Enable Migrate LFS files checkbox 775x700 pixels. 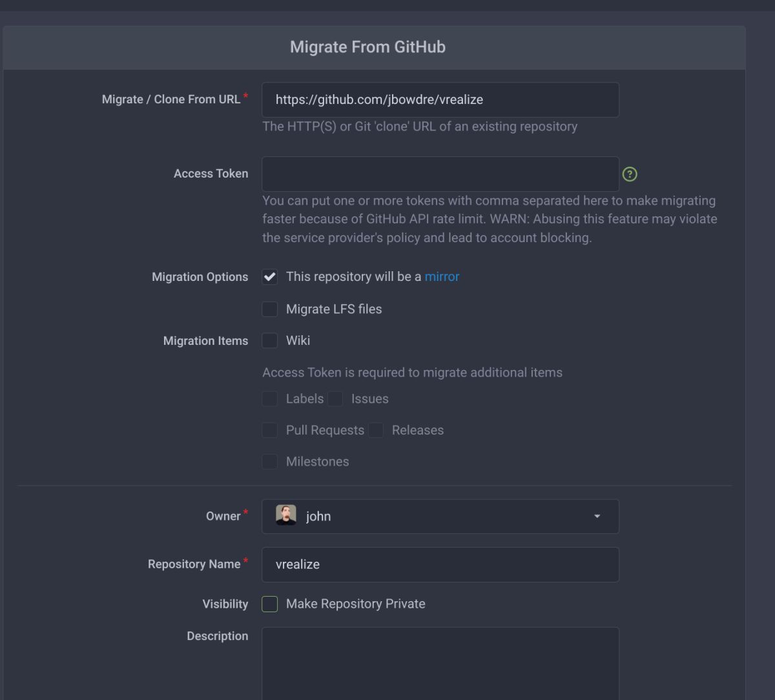(x=269, y=309)
